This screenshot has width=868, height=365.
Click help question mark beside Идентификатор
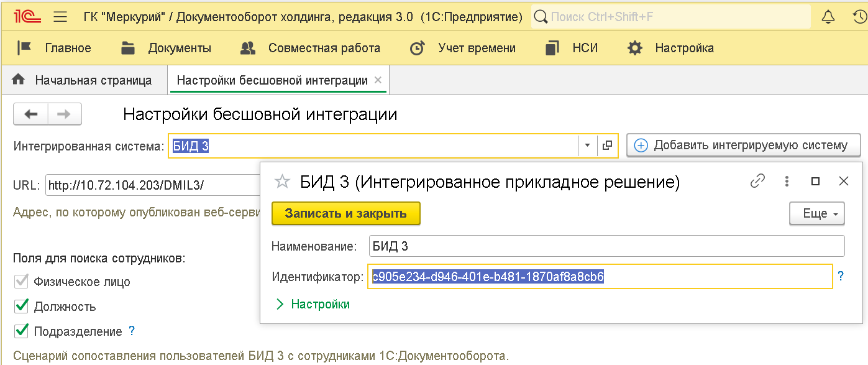pyautogui.click(x=841, y=276)
